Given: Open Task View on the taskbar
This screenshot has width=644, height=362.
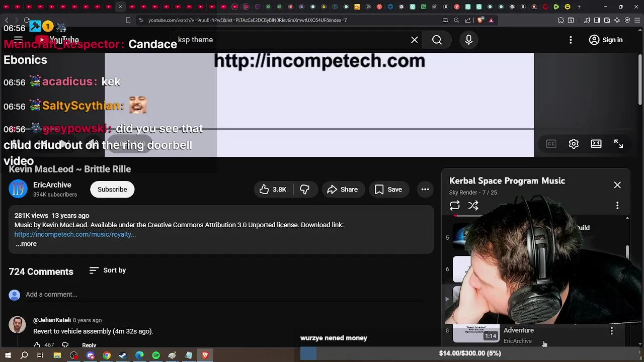Looking at the screenshot, I should pyautogui.click(x=40, y=355).
